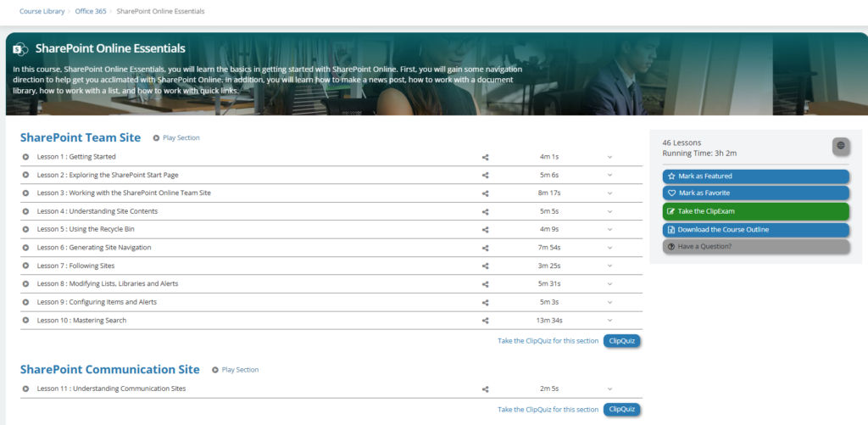Select Lesson 7 Following Sites title
The width and height of the screenshot is (868, 425).
tap(75, 266)
